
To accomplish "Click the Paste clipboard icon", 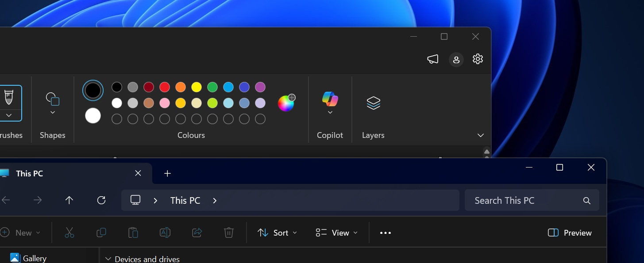I will coord(133,233).
